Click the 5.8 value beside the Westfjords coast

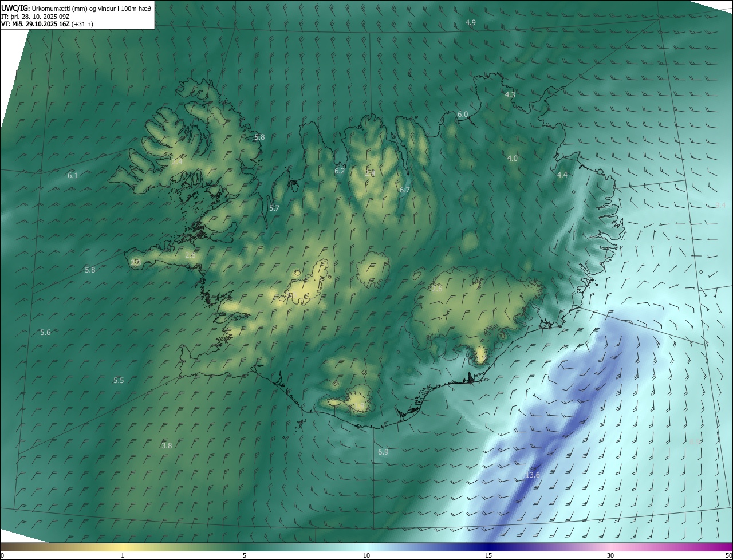coord(259,137)
